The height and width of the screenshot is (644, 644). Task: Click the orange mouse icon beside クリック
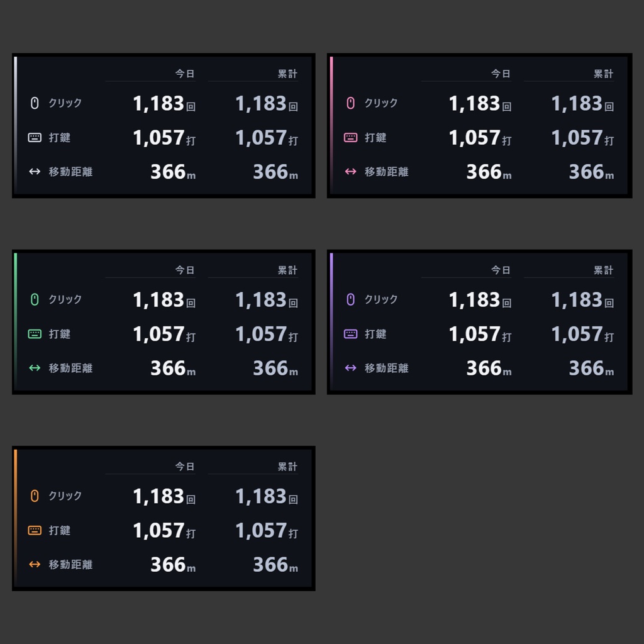click(35, 496)
